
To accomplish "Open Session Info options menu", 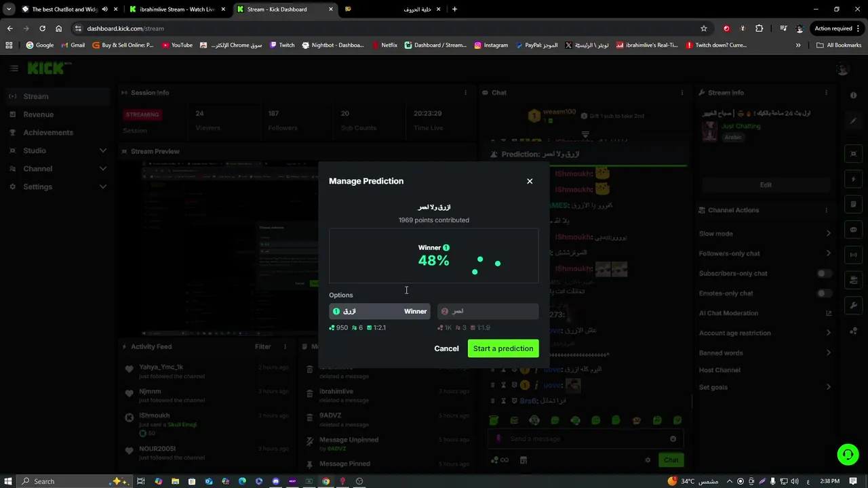I will click(x=465, y=93).
